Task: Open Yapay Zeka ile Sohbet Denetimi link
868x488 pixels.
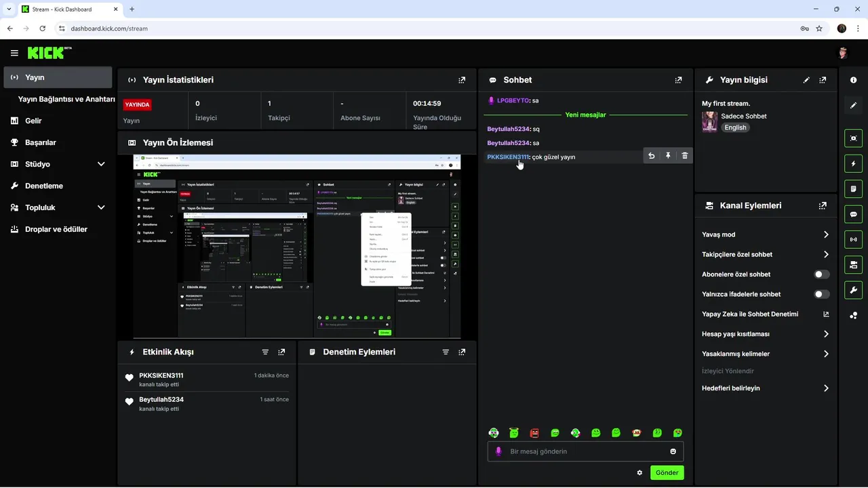Action: coord(766,314)
